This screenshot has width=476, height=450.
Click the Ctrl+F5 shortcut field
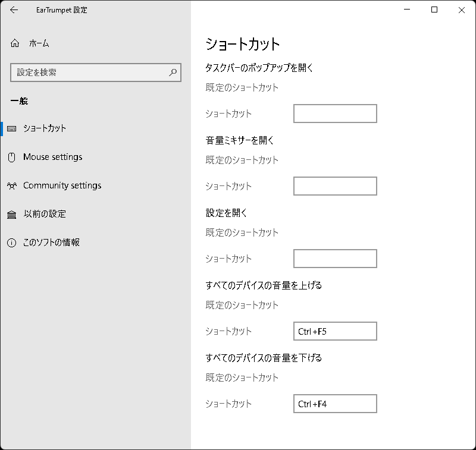click(x=334, y=331)
